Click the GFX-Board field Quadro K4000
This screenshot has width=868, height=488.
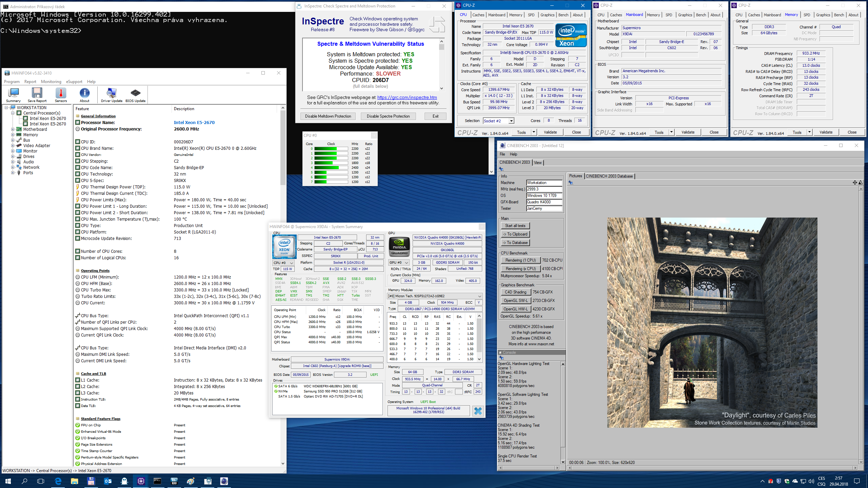coord(544,202)
